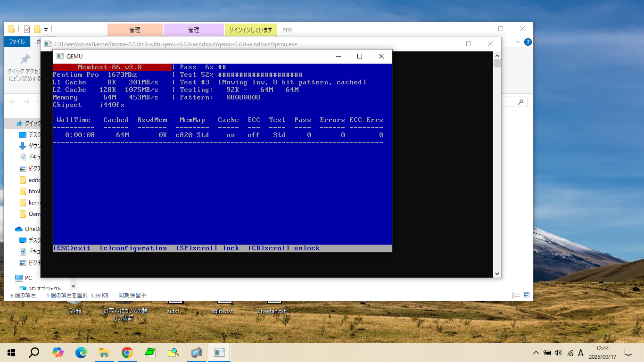Select the Pictures item under Quick Access
Viewport: 644px width, 362px height.
coord(30,168)
